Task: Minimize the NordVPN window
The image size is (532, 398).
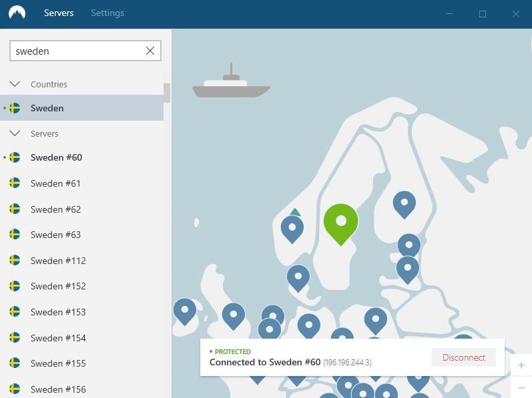Action: click(x=449, y=13)
